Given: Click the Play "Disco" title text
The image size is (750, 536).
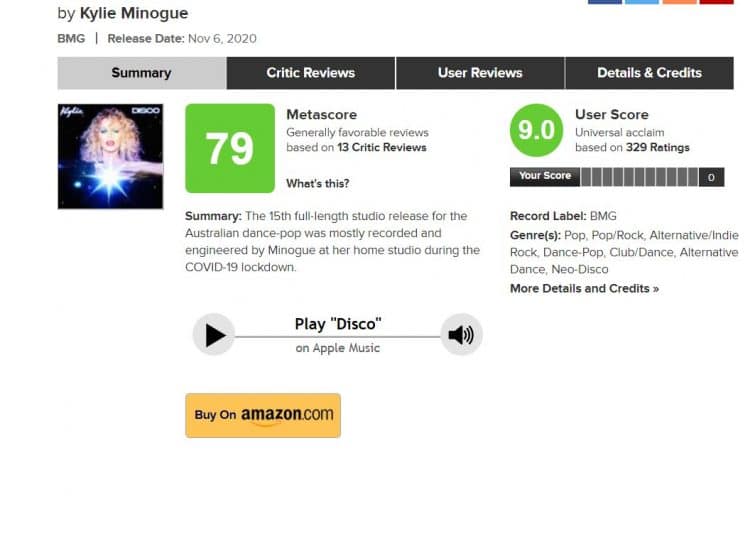Looking at the screenshot, I should tap(338, 324).
